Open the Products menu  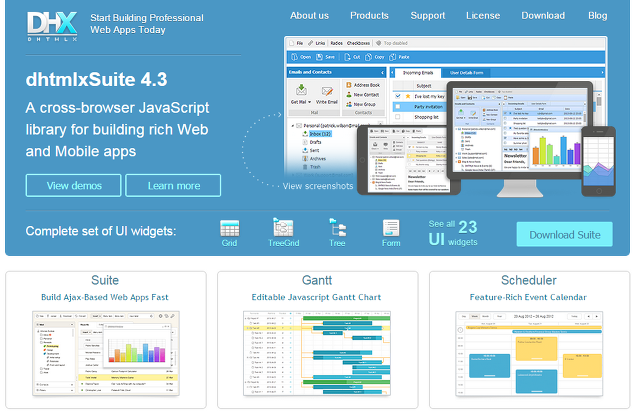coord(369,16)
